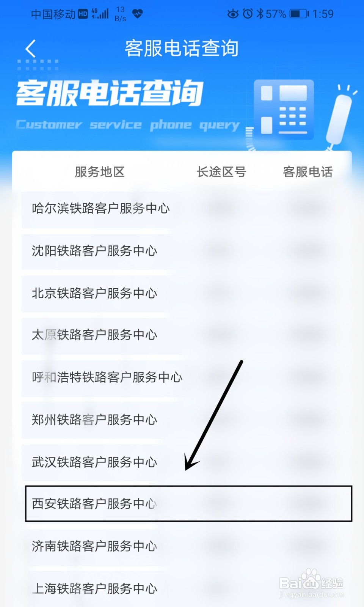Tap the Bluetooth status icon
Screen dimensions: 364x607
tap(260, 14)
